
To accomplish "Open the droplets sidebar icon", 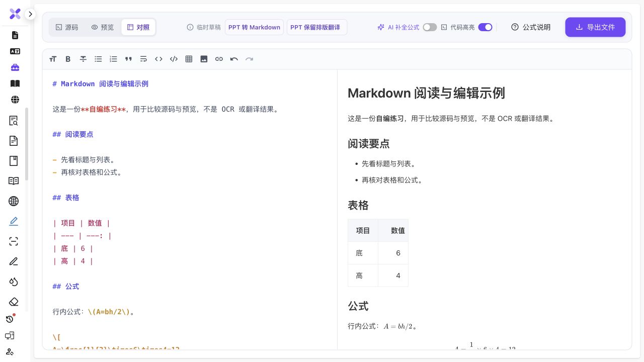I will (x=14, y=282).
